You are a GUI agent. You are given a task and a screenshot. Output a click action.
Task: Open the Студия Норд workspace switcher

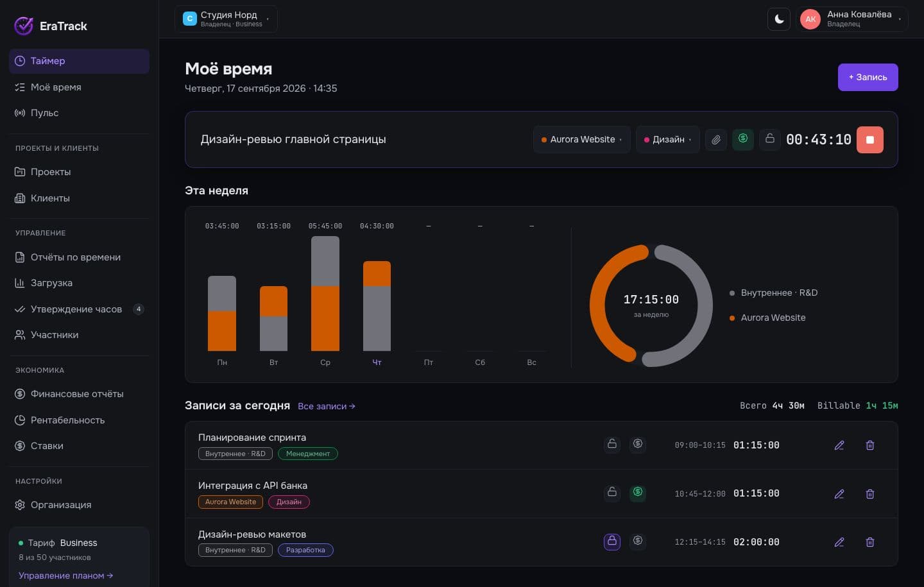[226, 19]
